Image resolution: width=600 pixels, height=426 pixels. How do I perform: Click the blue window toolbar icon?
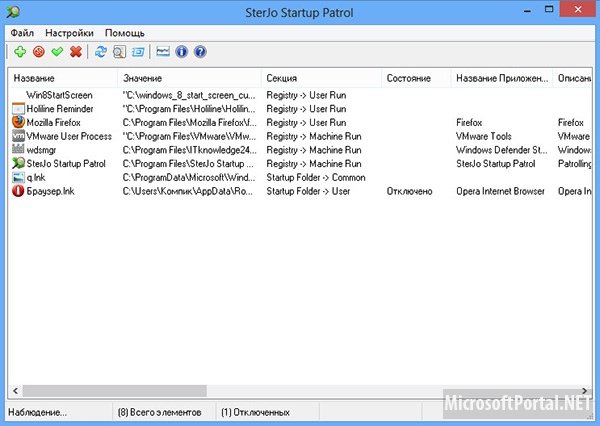pos(138,52)
